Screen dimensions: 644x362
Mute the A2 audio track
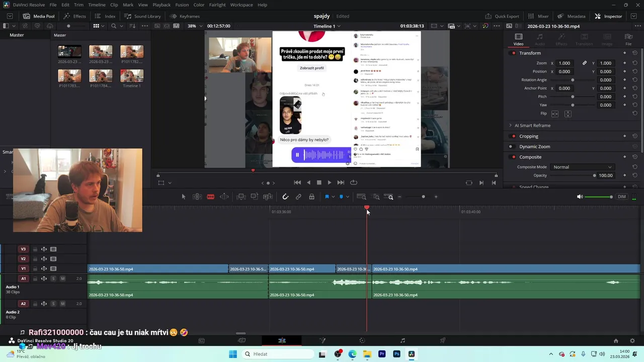[x=62, y=304]
